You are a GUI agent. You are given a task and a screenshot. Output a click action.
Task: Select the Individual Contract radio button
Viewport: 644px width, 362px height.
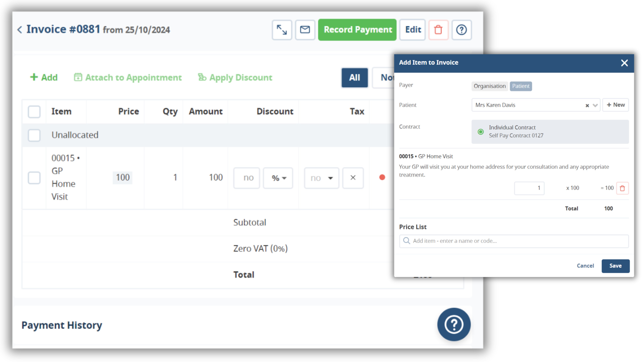click(481, 131)
